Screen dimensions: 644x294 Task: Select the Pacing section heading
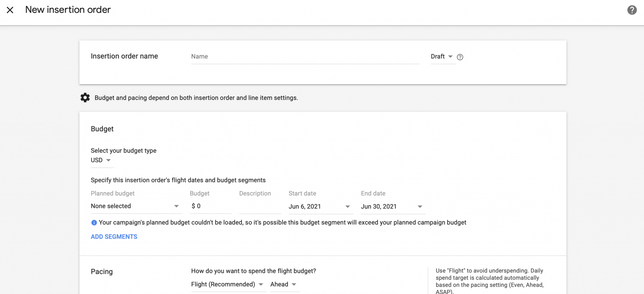pos(101,271)
